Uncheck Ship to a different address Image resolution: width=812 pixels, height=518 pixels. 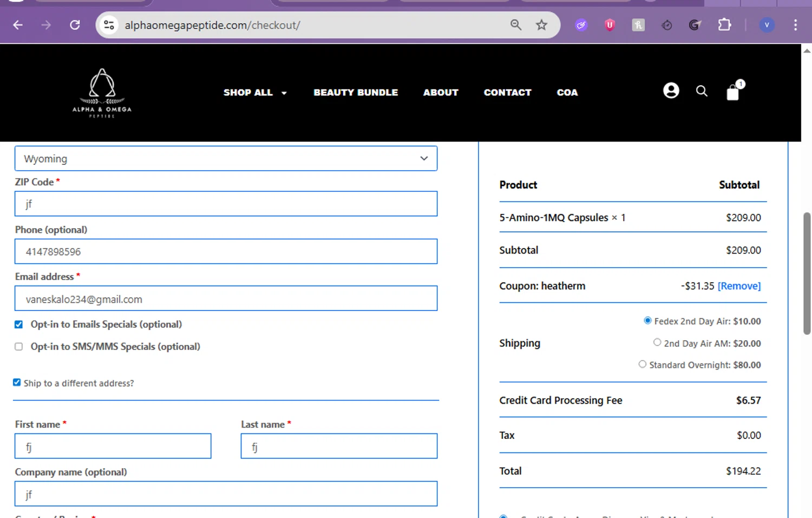coord(17,383)
